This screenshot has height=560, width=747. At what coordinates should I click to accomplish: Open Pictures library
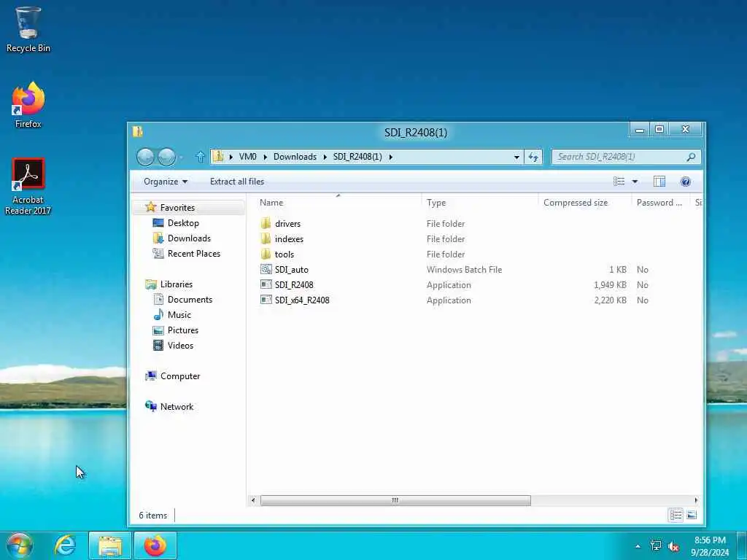click(183, 330)
